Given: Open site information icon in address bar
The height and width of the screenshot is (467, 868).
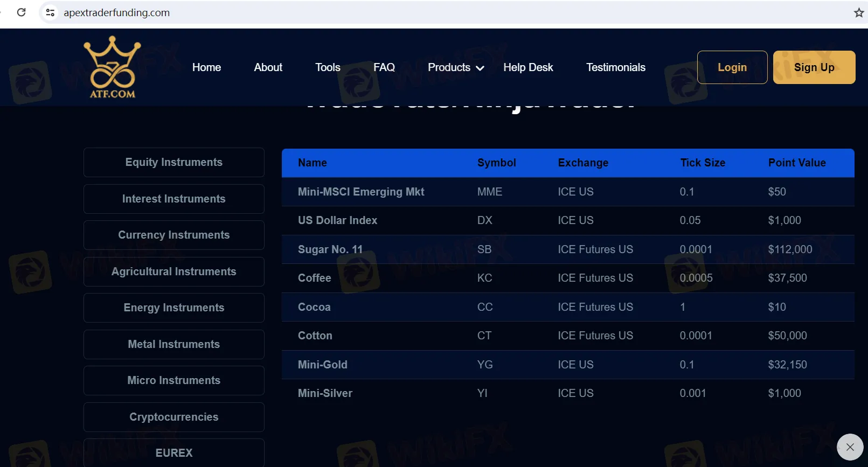Looking at the screenshot, I should coord(50,12).
